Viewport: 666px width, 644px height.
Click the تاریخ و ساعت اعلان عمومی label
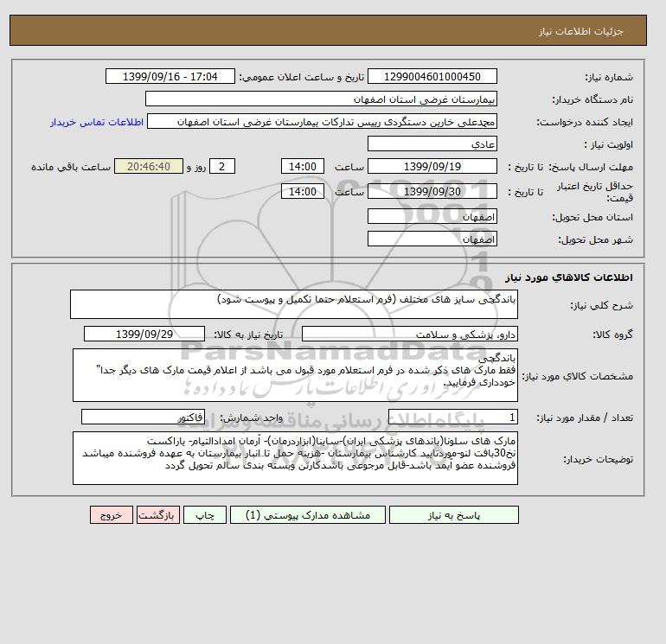point(302,77)
